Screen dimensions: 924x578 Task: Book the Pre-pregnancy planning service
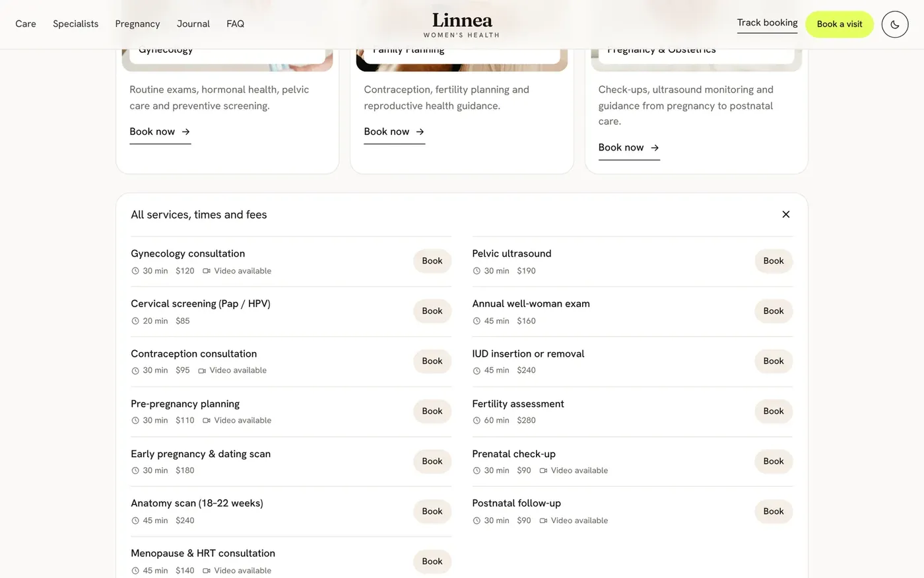[432, 412]
